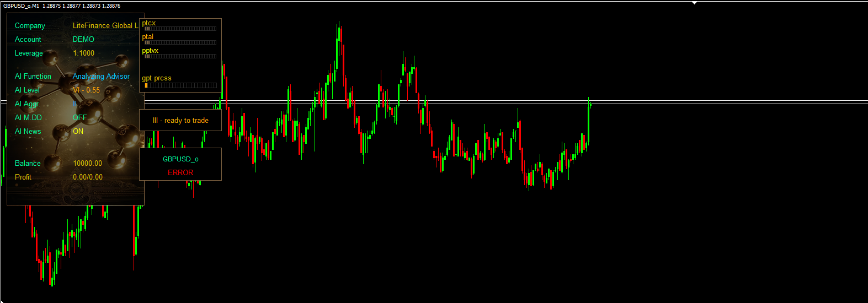Viewport: 868px width, 303px height.
Task: Click the red ERROR status text
Action: point(180,172)
